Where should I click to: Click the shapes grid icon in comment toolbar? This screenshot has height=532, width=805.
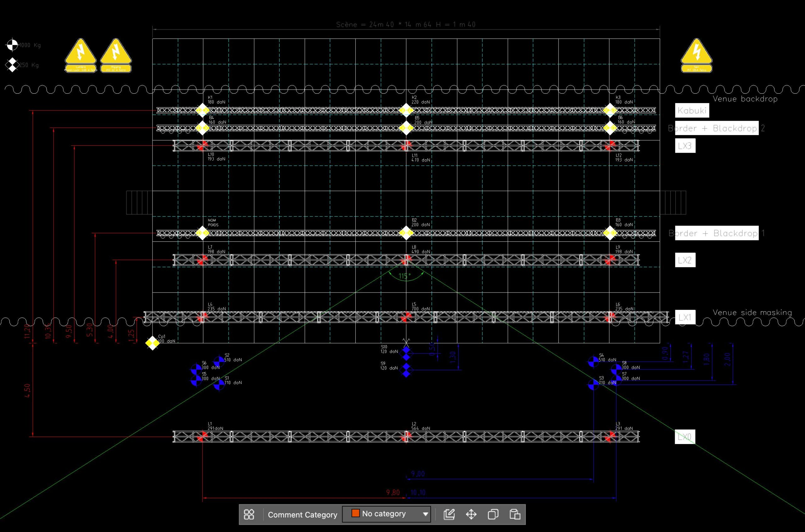point(249,514)
